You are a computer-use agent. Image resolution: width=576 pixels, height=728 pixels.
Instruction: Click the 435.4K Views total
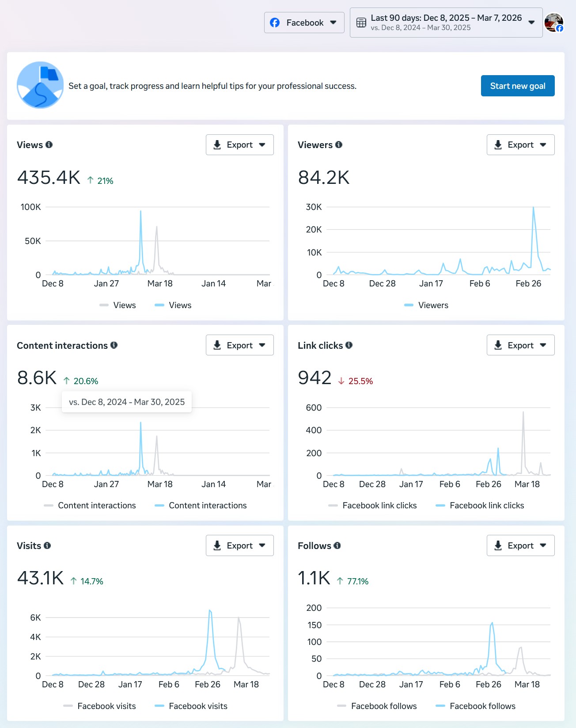(49, 178)
